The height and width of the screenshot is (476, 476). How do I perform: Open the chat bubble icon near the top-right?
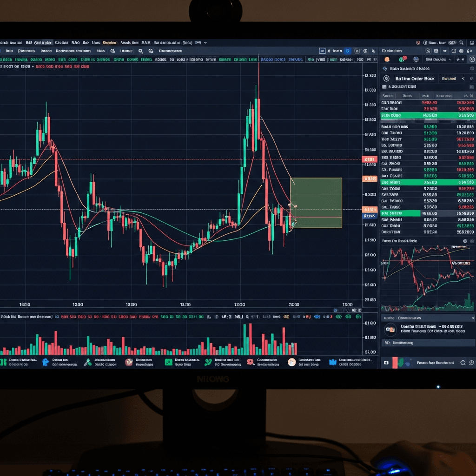pos(462,43)
